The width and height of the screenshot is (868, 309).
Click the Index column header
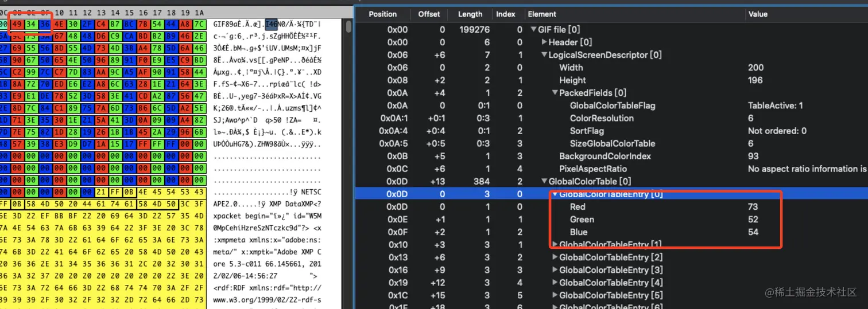click(506, 14)
